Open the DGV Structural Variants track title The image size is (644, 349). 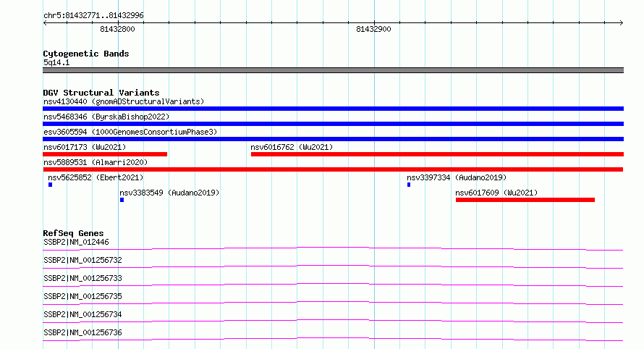pos(101,93)
